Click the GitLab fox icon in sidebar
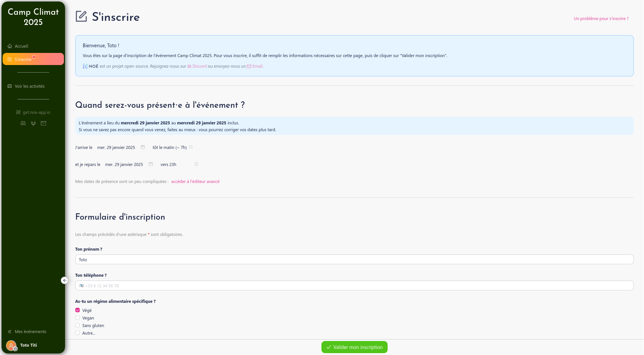644x355 pixels. tap(33, 123)
